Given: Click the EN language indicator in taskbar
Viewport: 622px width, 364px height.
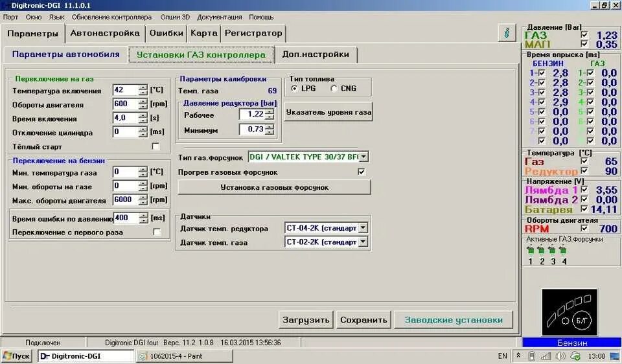Looking at the screenshot, I should click(502, 356).
